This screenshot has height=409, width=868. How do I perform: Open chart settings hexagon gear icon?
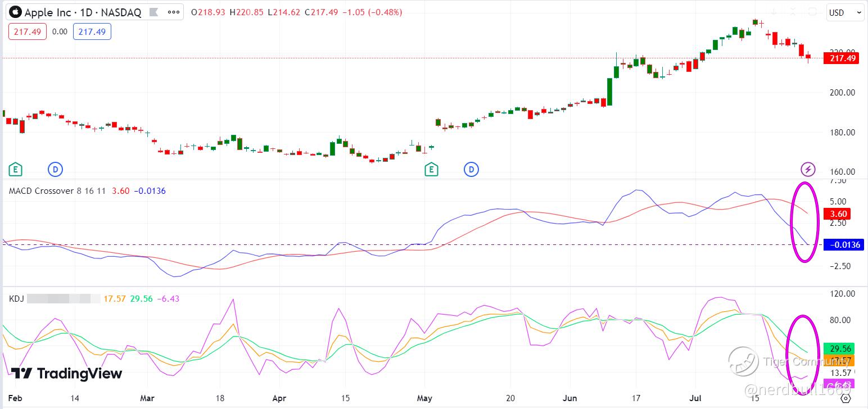[846, 398]
